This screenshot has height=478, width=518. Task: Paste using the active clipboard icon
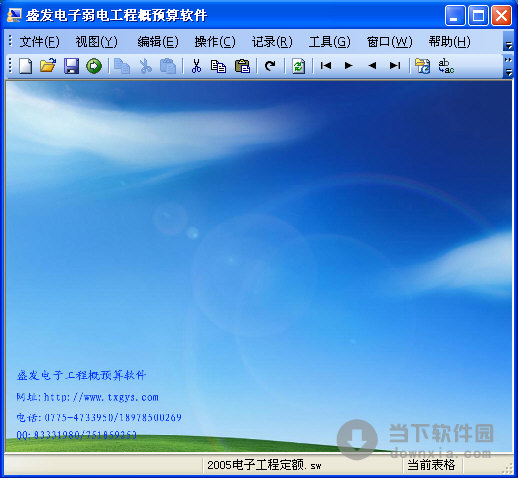(x=242, y=66)
